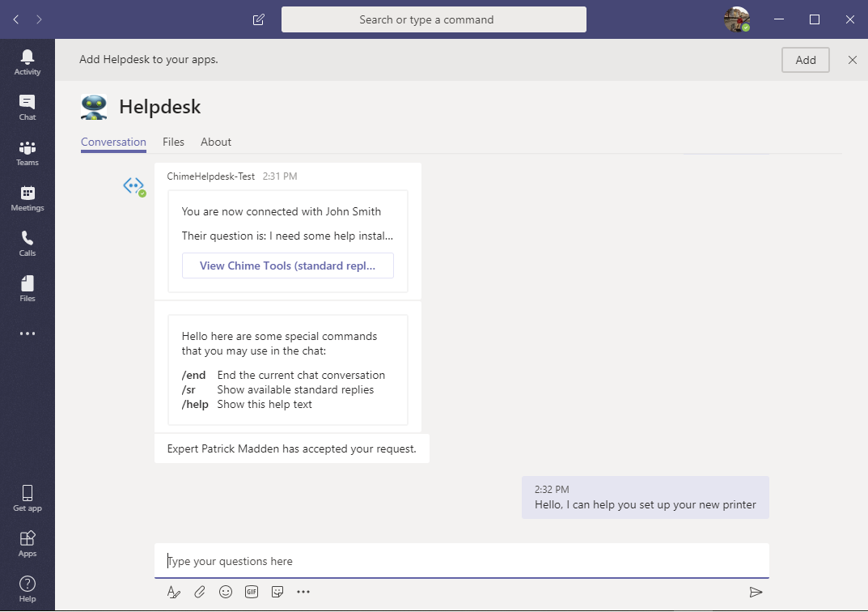This screenshot has width=868, height=612.
Task: Click the 2:32 PM timestamp
Action: point(552,490)
